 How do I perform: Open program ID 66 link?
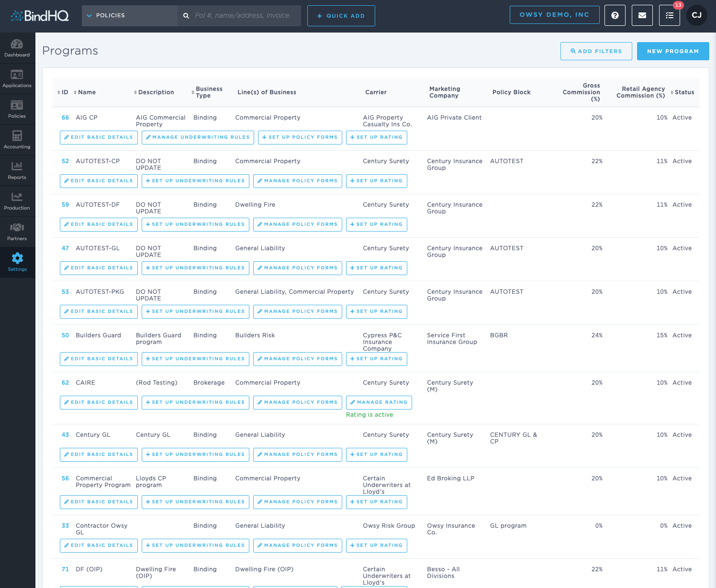click(x=66, y=118)
